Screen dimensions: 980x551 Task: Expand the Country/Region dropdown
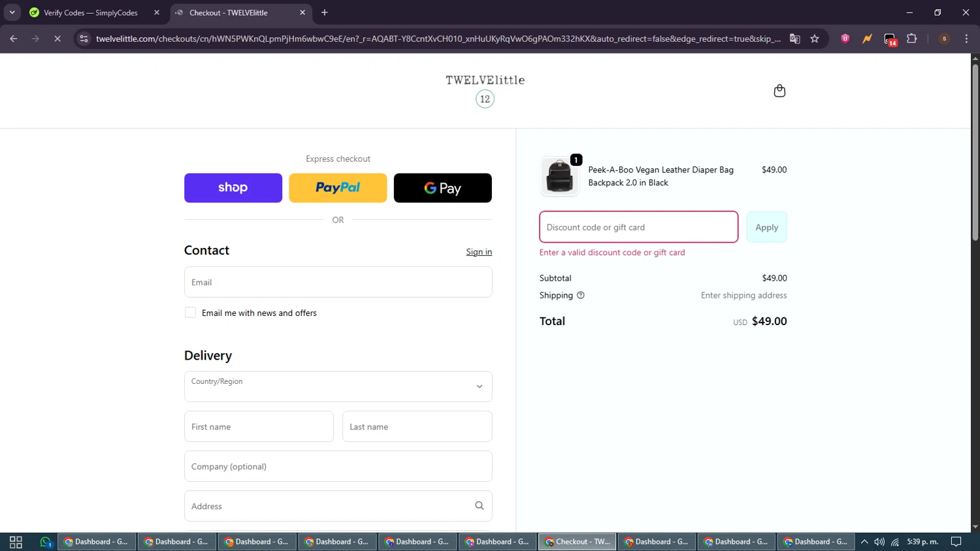[338, 386]
